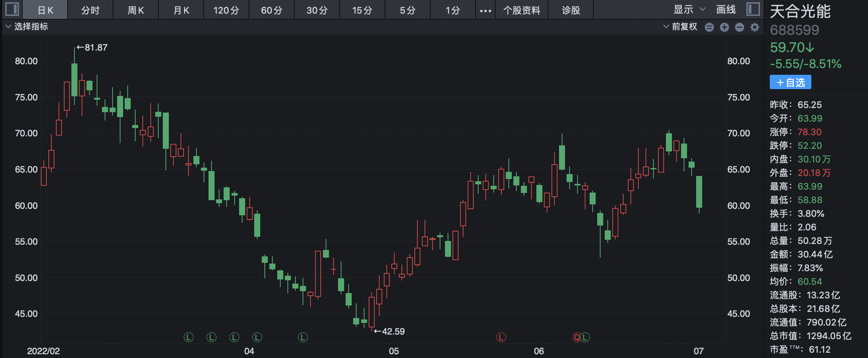The width and height of the screenshot is (868, 358).
Task: Click 总股本 value 21.68亿
Action: click(823, 309)
